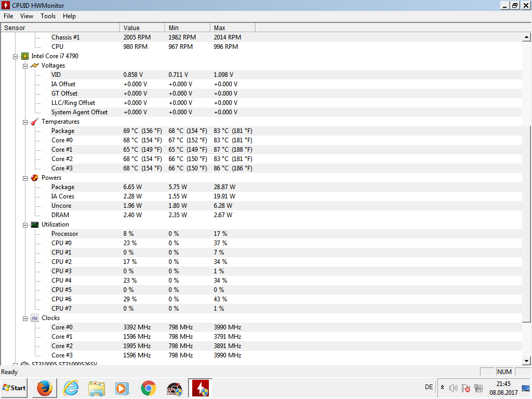The image size is (532, 399).
Task: Click the Clocks waveform icon
Action: pos(35,318)
